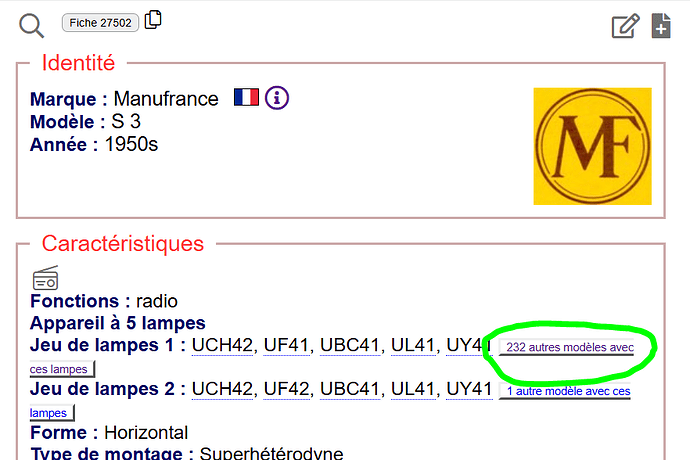Open the UL41 link in Jeu de lampes 2

413,389
